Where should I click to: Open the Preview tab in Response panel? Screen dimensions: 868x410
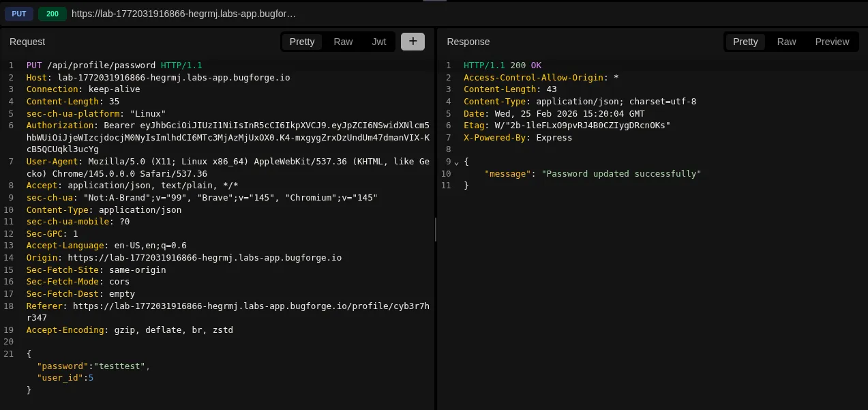tap(832, 42)
